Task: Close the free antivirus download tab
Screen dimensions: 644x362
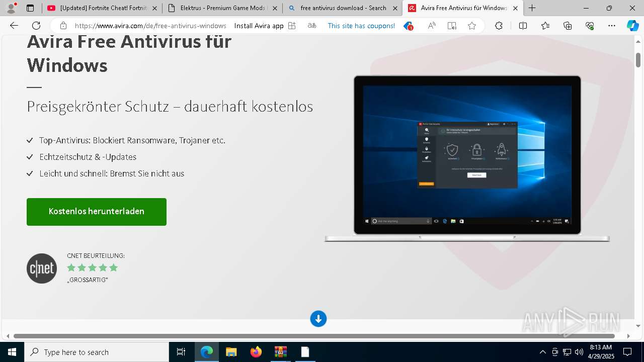Action: pyautogui.click(x=395, y=8)
